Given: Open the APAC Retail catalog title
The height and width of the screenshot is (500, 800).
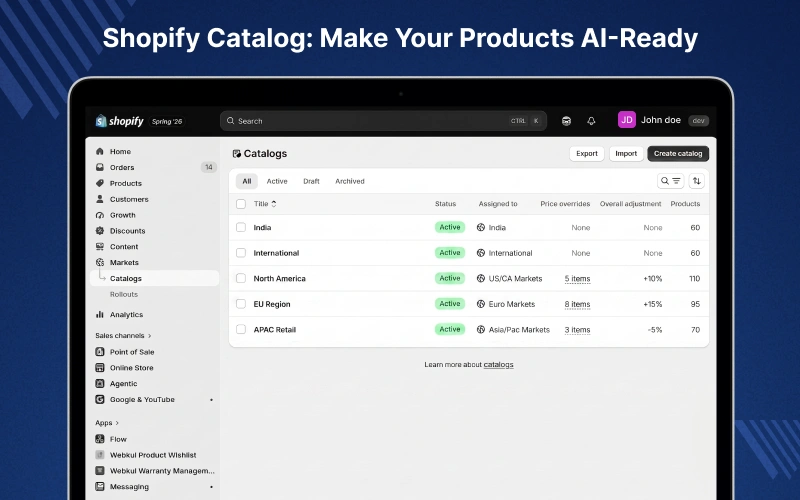Looking at the screenshot, I should pyautogui.click(x=274, y=330).
